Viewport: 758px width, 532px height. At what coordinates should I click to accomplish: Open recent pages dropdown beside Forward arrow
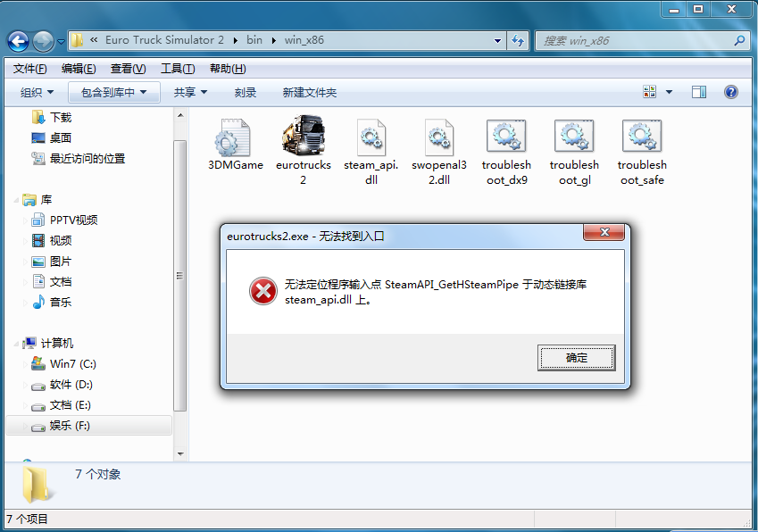click(61, 42)
